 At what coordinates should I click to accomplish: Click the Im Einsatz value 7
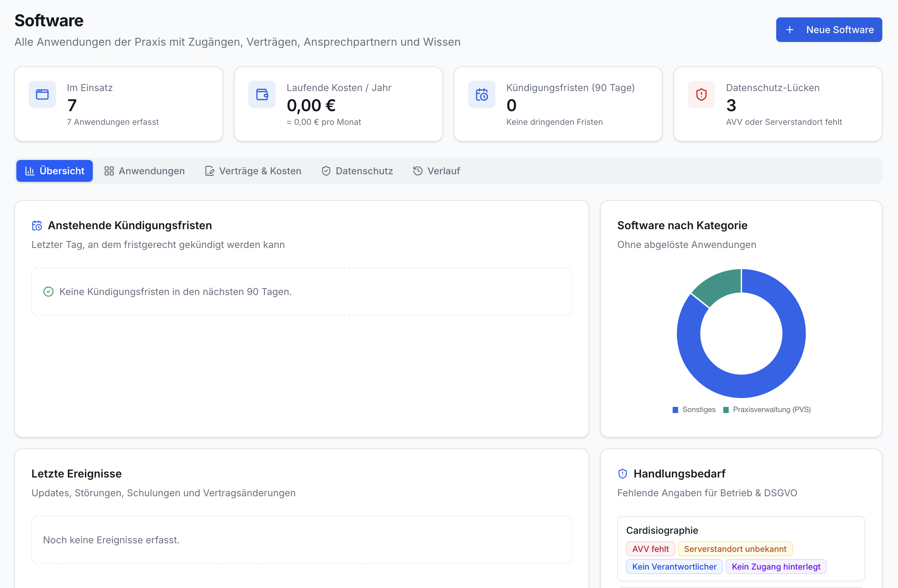coord(72,105)
